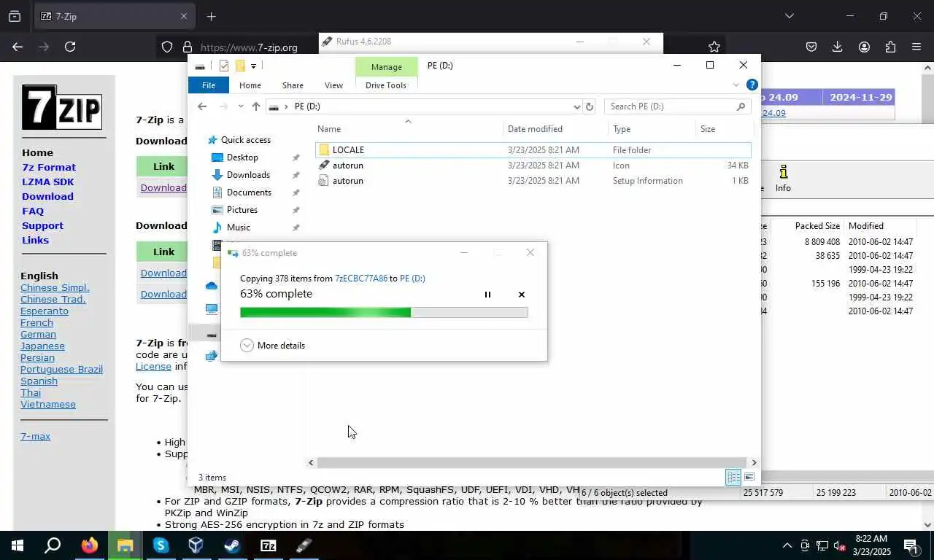
Task: Expand More details in copy dialog
Action: point(273,346)
